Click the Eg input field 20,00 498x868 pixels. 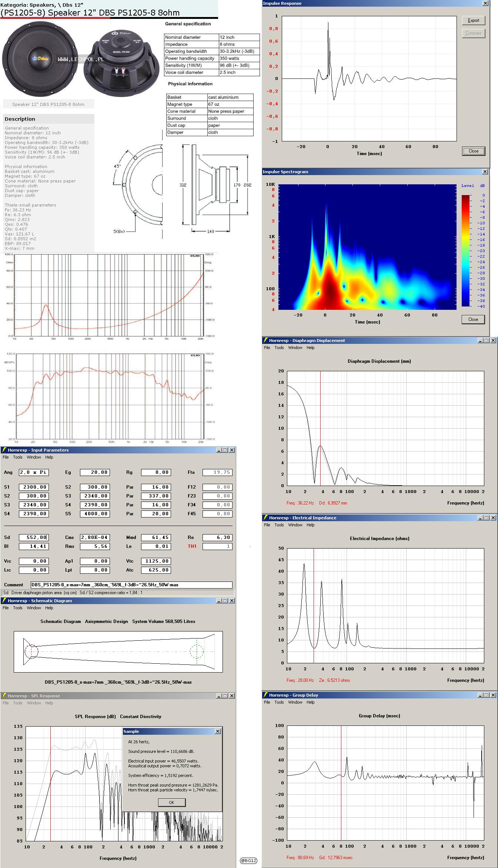pos(95,472)
